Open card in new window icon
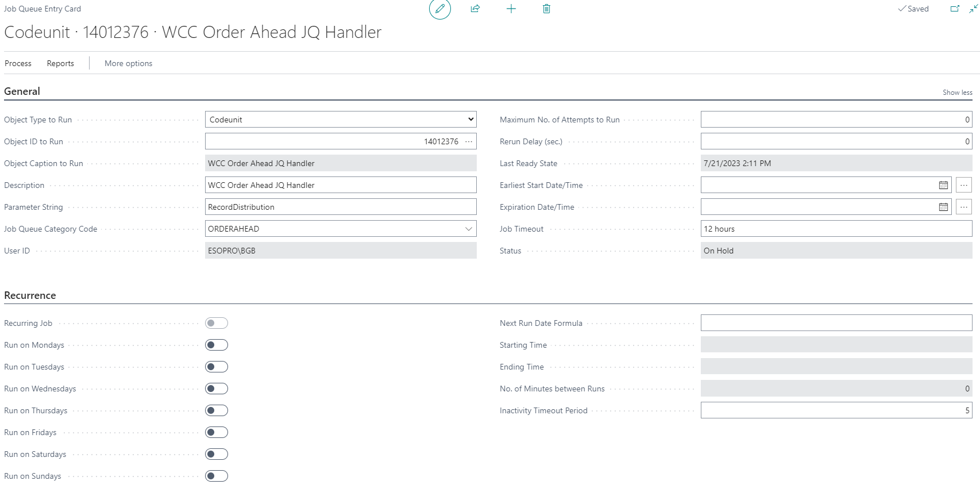The image size is (980, 492). click(x=955, y=9)
